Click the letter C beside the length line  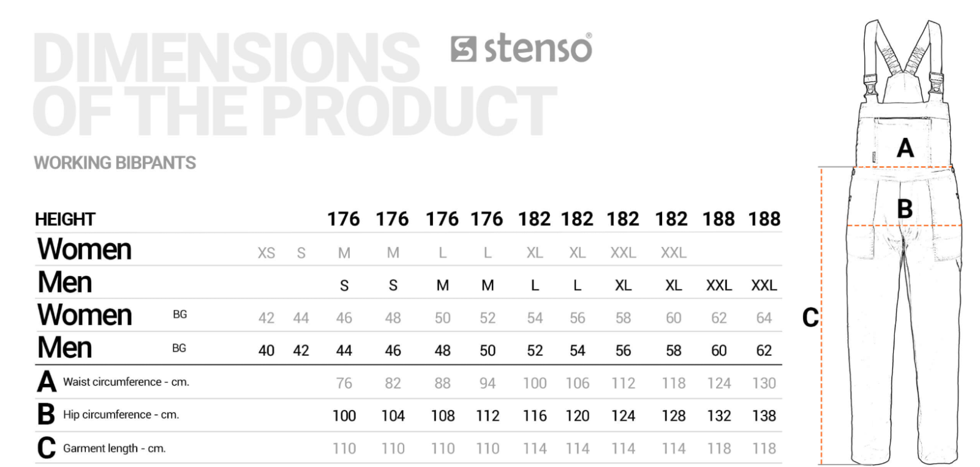(x=810, y=317)
